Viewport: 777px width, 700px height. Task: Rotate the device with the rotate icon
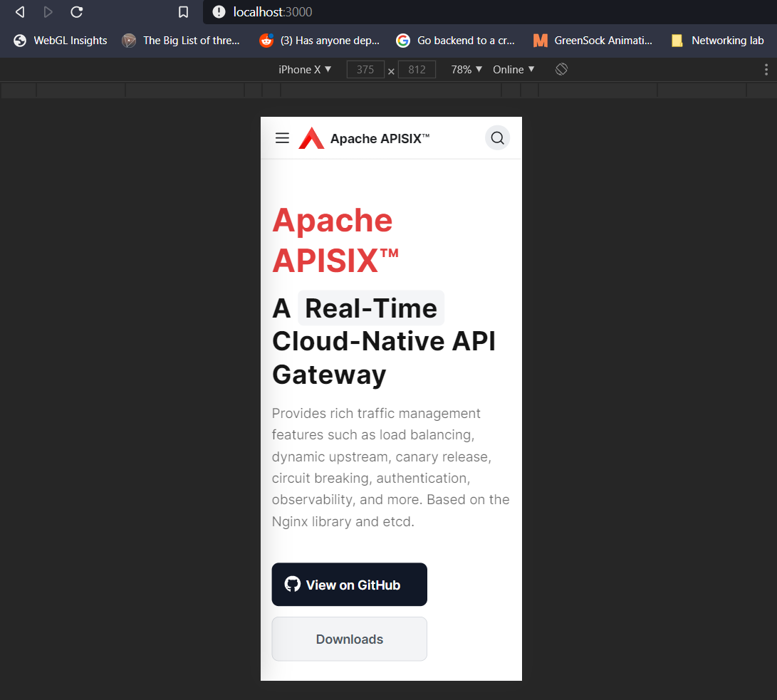tap(561, 69)
